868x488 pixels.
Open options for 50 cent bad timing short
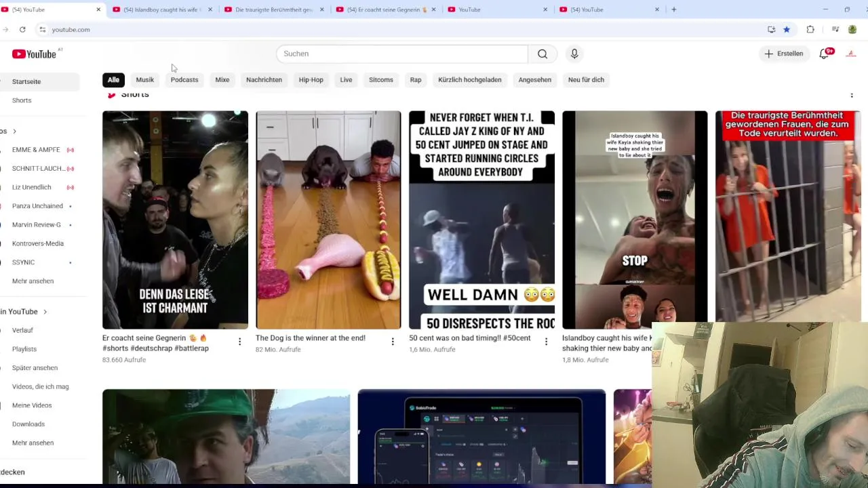[546, 342]
